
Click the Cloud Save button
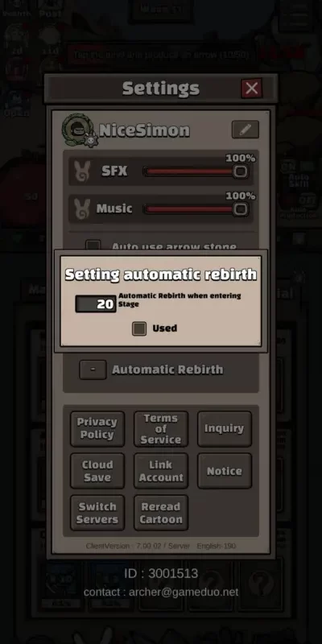click(97, 471)
